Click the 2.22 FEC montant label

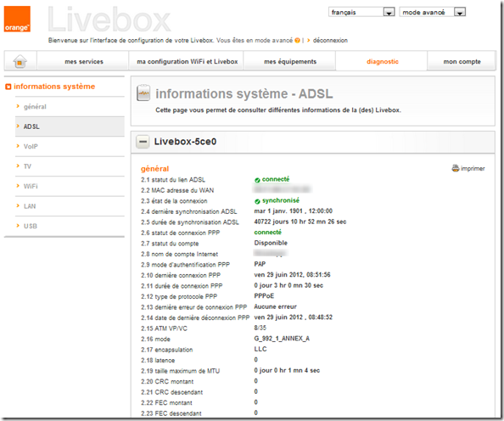coord(166,403)
